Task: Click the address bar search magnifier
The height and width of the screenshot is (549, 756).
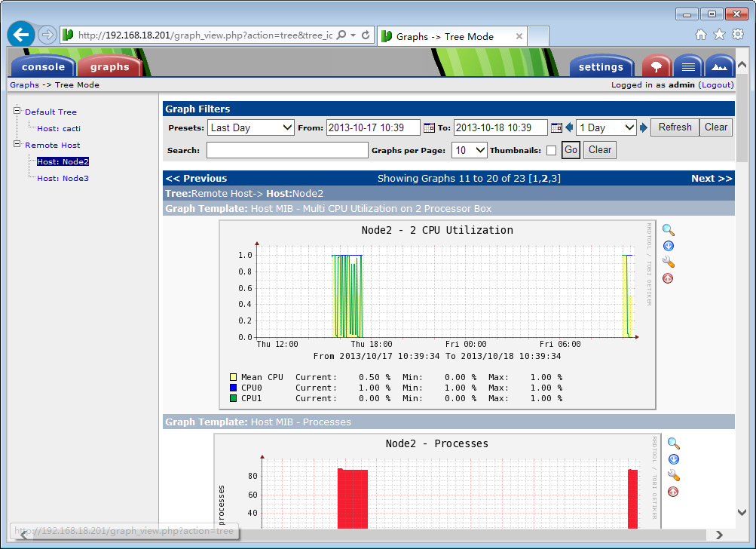Action: click(x=341, y=35)
